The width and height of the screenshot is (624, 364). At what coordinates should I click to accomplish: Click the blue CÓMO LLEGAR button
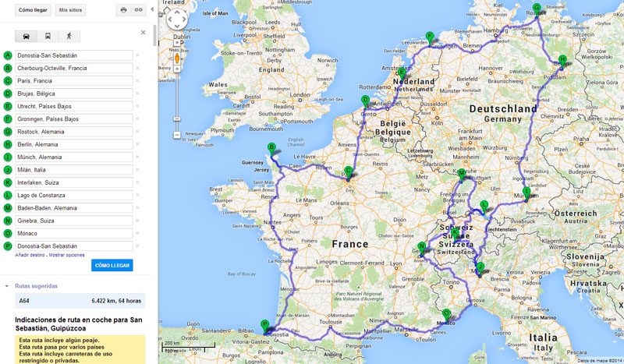pyautogui.click(x=112, y=265)
